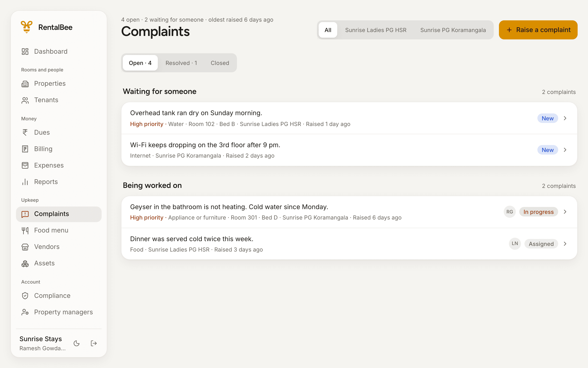Filter by Sunrise PG Koramangala
The image size is (588, 368).
pyautogui.click(x=453, y=30)
